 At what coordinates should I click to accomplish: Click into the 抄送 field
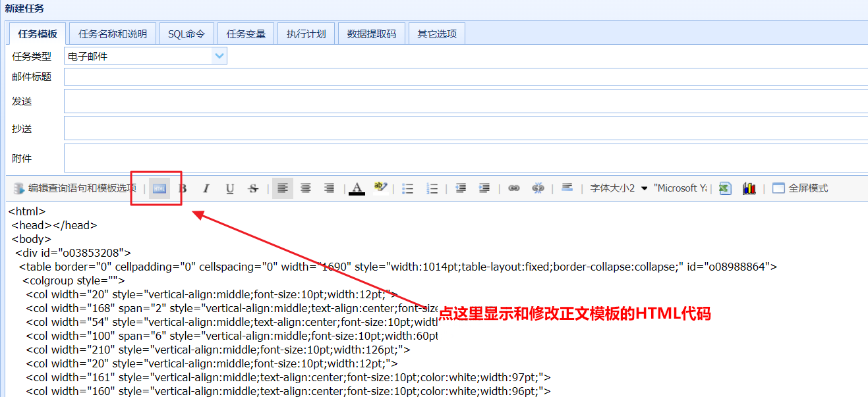pyautogui.click(x=466, y=128)
